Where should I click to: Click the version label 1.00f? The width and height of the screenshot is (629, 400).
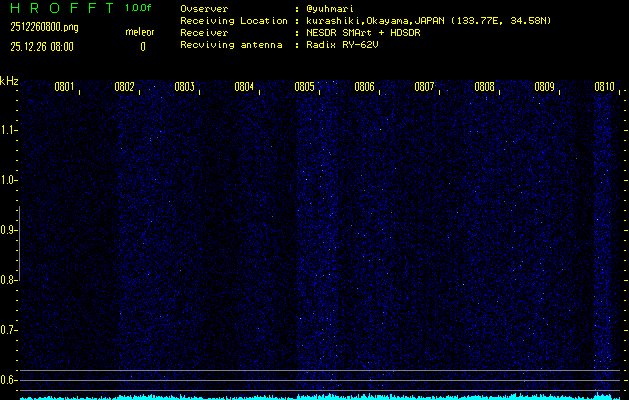138,8
